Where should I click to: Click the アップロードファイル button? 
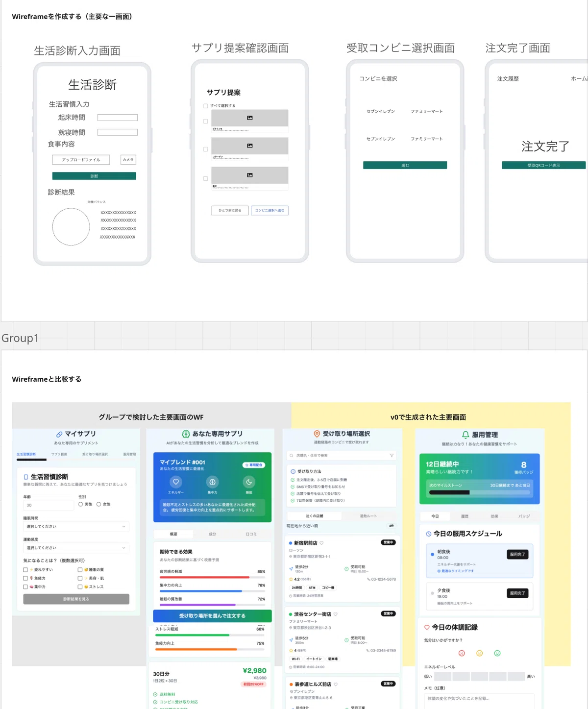[x=81, y=160]
